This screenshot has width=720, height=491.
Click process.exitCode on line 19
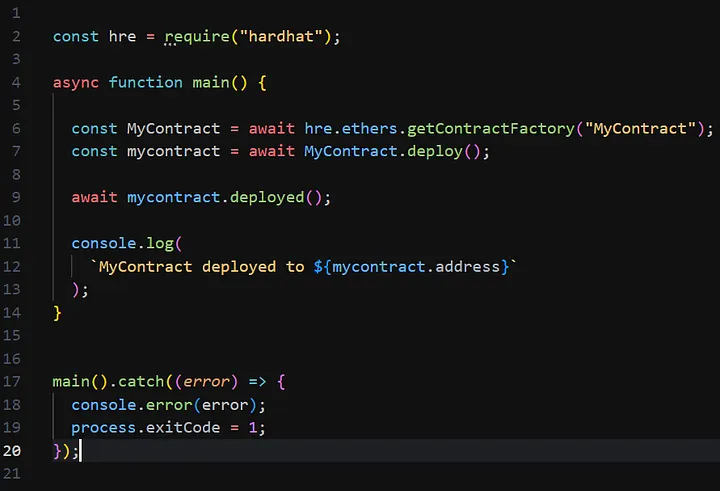(x=150, y=427)
